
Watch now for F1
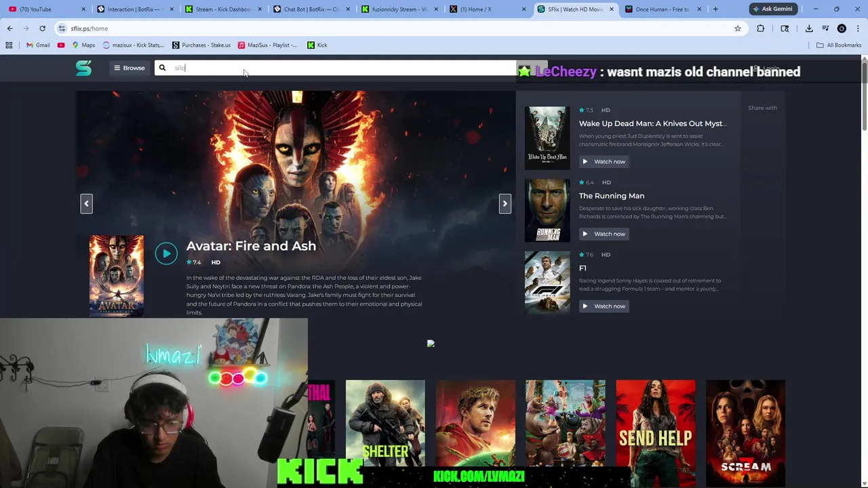coord(604,306)
